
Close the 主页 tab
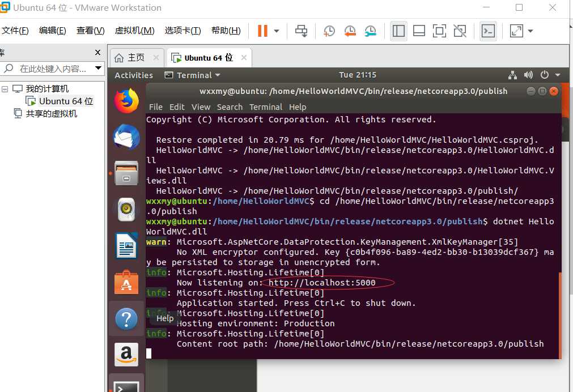click(156, 58)
